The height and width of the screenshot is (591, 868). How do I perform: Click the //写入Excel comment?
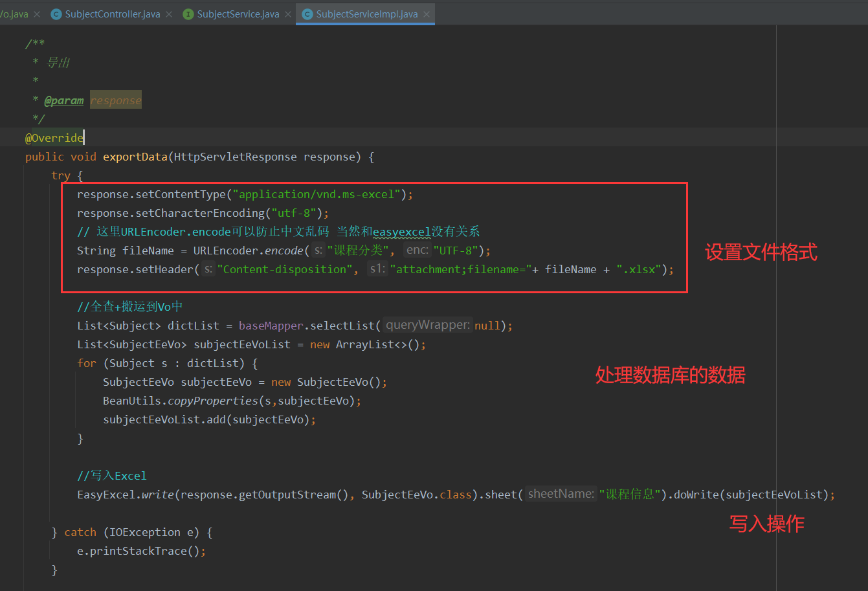tap(112, 476)
